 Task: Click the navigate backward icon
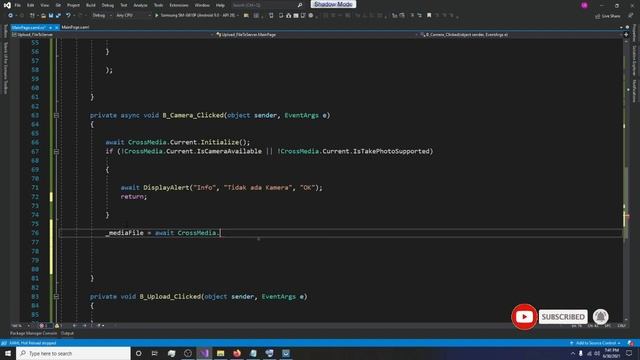[x=10, y=16]
